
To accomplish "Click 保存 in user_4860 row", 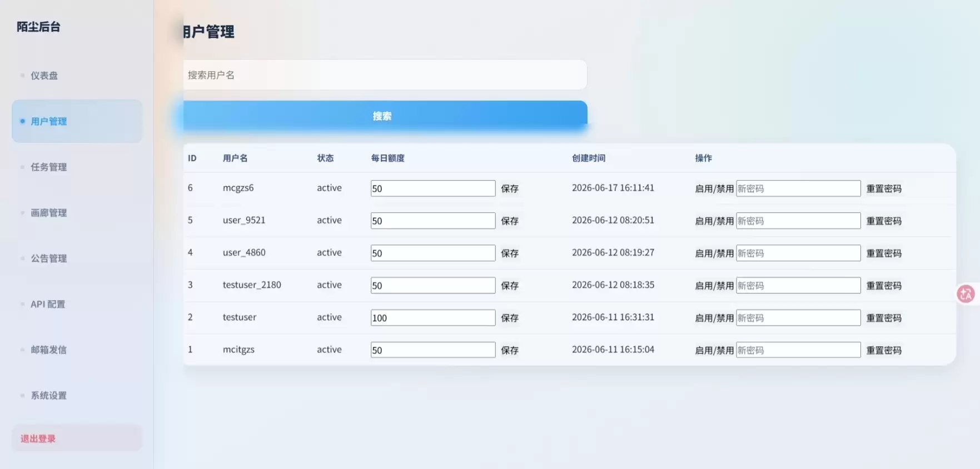I will click(x=510, y=253).
